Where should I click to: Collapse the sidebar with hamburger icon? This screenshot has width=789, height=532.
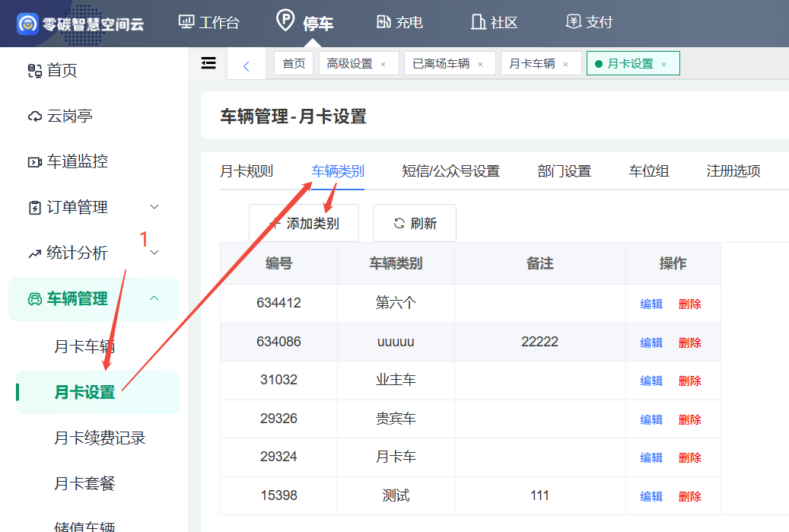pyautogui.click(x=208, y=63)
